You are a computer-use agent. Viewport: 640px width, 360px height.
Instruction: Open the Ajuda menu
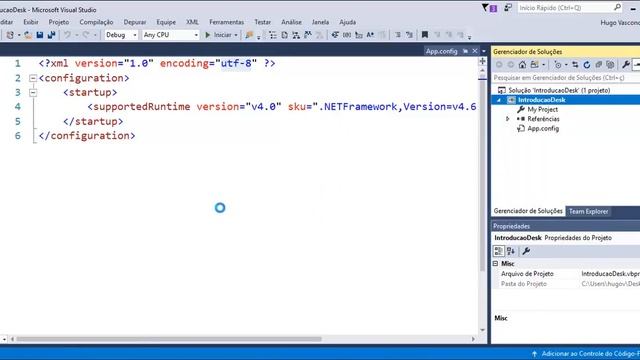[347, 22]
